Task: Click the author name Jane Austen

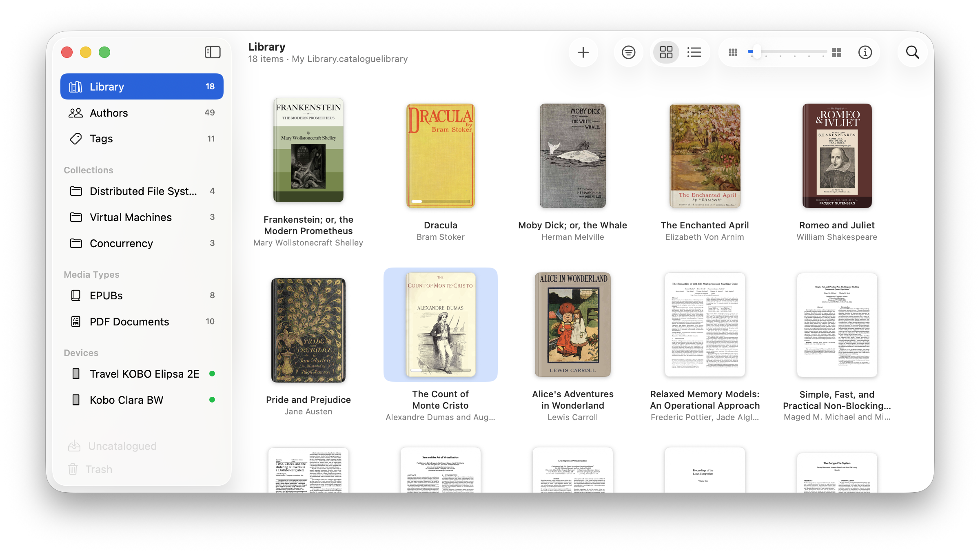Action: coord(308,411)
